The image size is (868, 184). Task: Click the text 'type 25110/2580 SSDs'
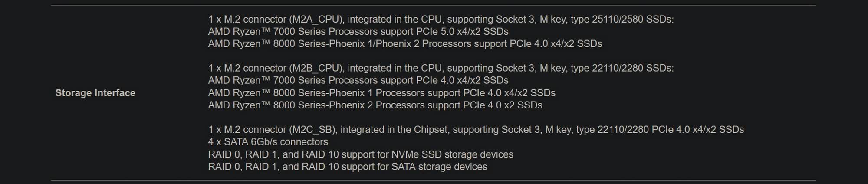pos(621,20)
